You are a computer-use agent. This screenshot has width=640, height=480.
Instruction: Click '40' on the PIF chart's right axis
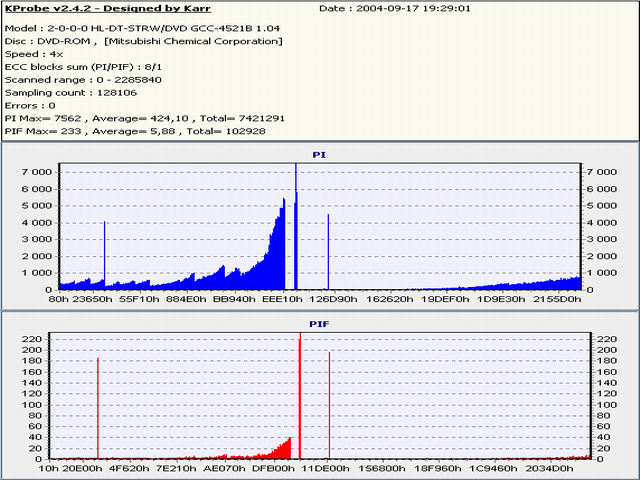click(x=603, y=438)
